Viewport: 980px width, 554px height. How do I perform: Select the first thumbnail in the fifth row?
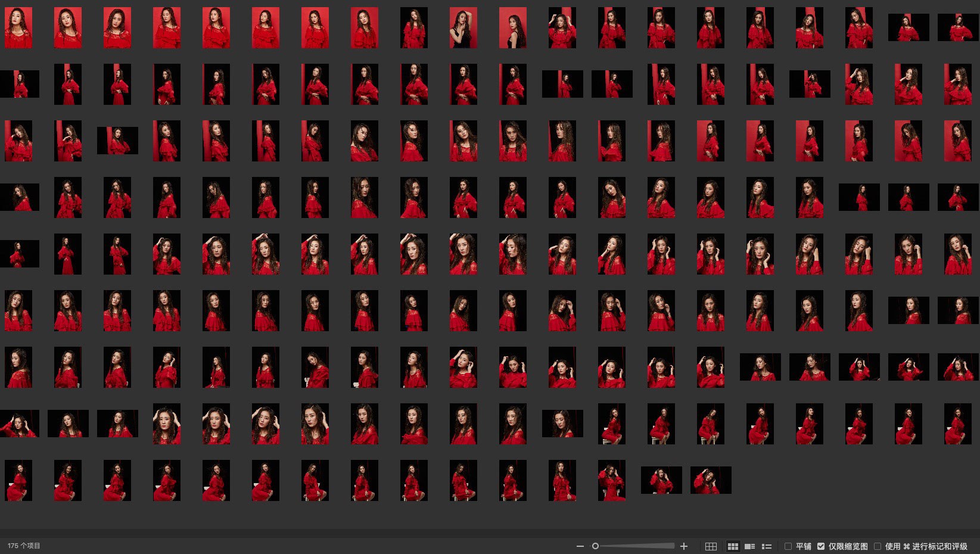pyautogui.click(x=19, y=254)
